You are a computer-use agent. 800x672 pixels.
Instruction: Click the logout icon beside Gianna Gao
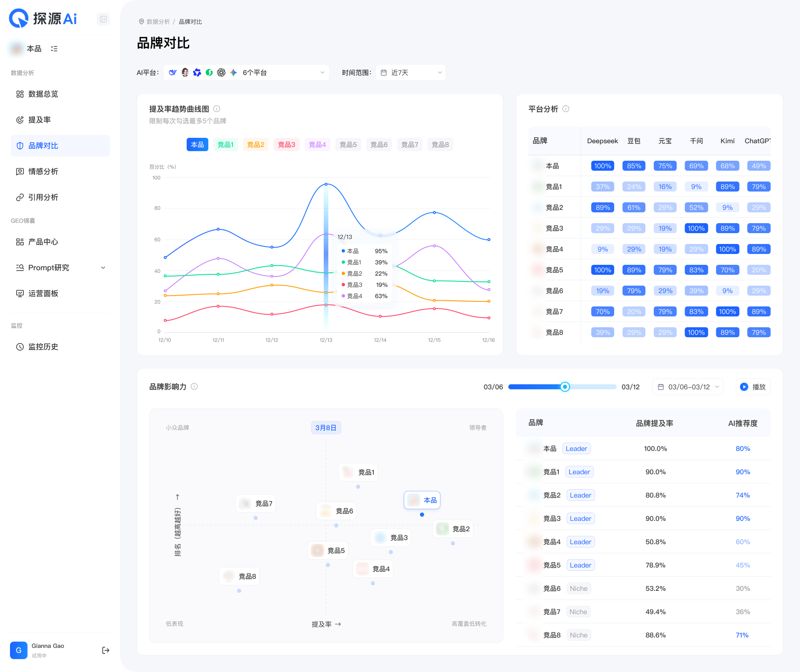coord(105,650)
